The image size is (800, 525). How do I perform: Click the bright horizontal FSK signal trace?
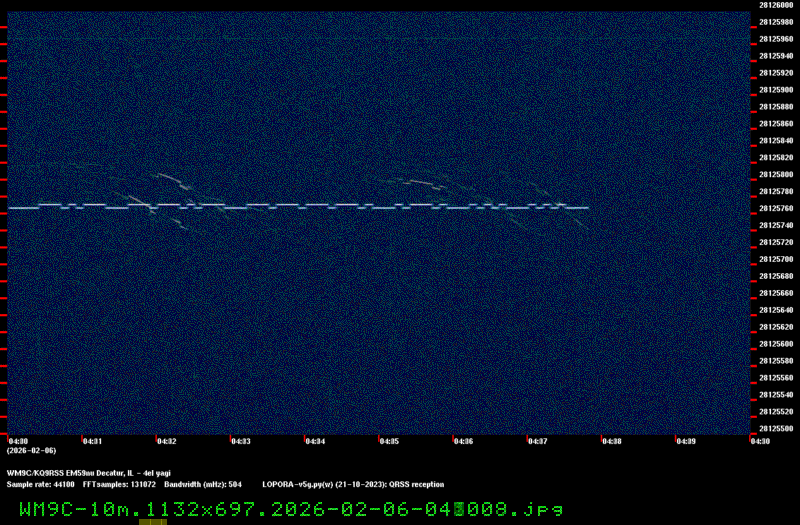[x=300, y=206]
